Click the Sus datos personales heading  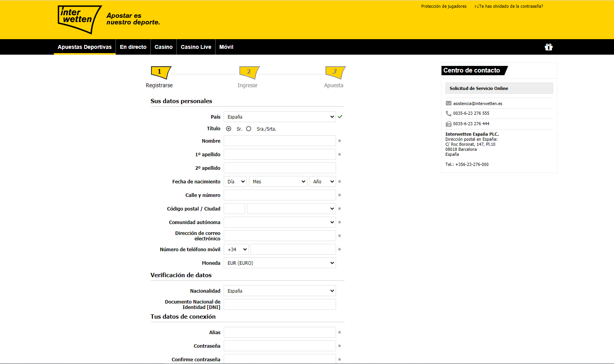coord(181,101)
